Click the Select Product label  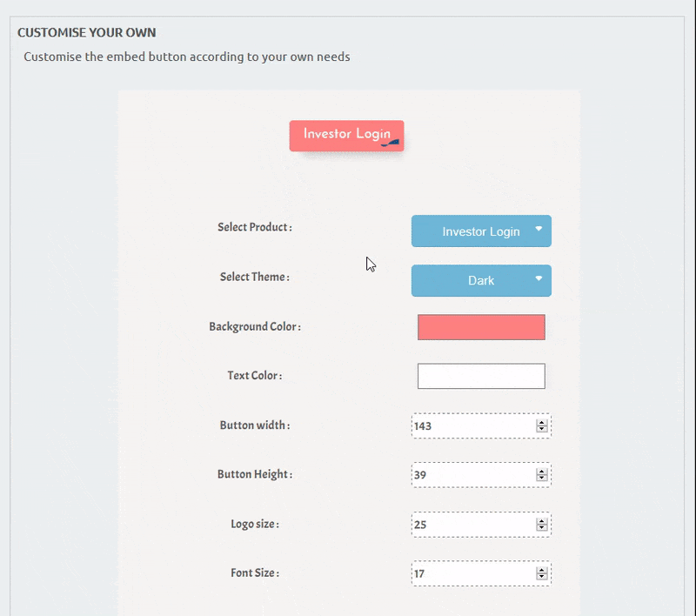[x=254, y=227]
